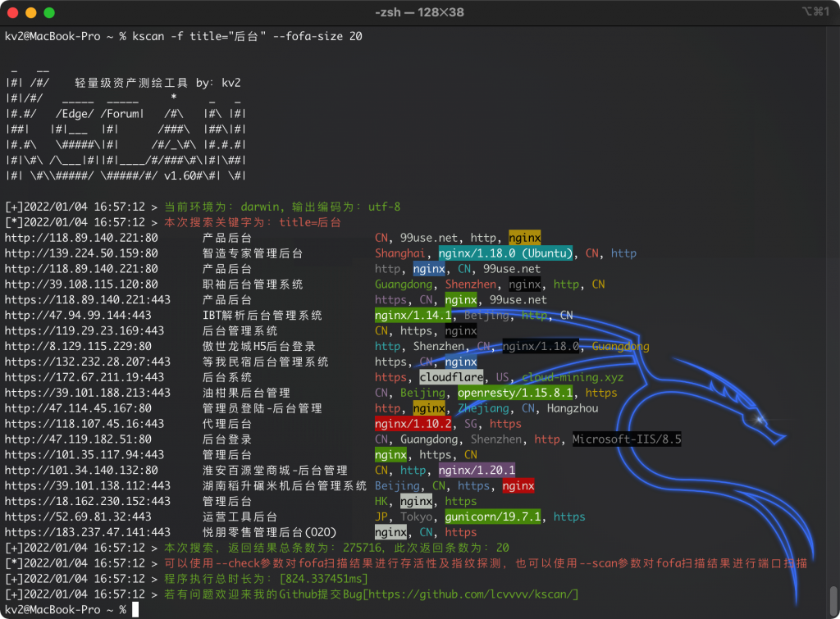The width and height of the screenshot is (840, 619).
Task: Click the keyword line 'title=后台'
Action: click(x=310, y=222)
